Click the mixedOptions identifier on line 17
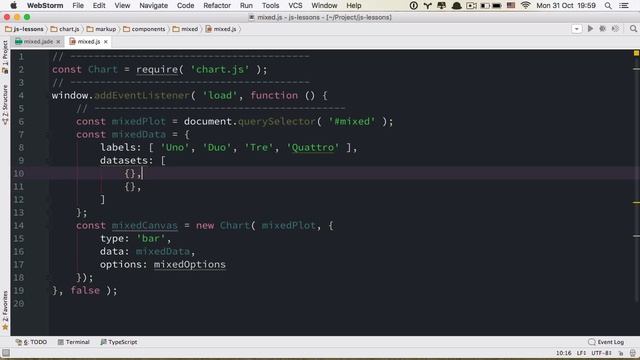 (189, 264)
